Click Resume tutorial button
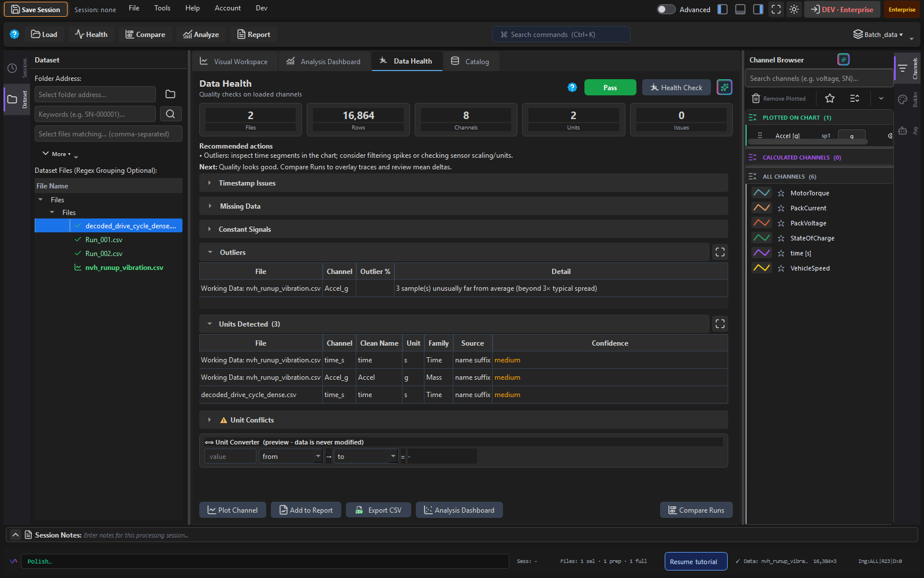 click(696, 561)
